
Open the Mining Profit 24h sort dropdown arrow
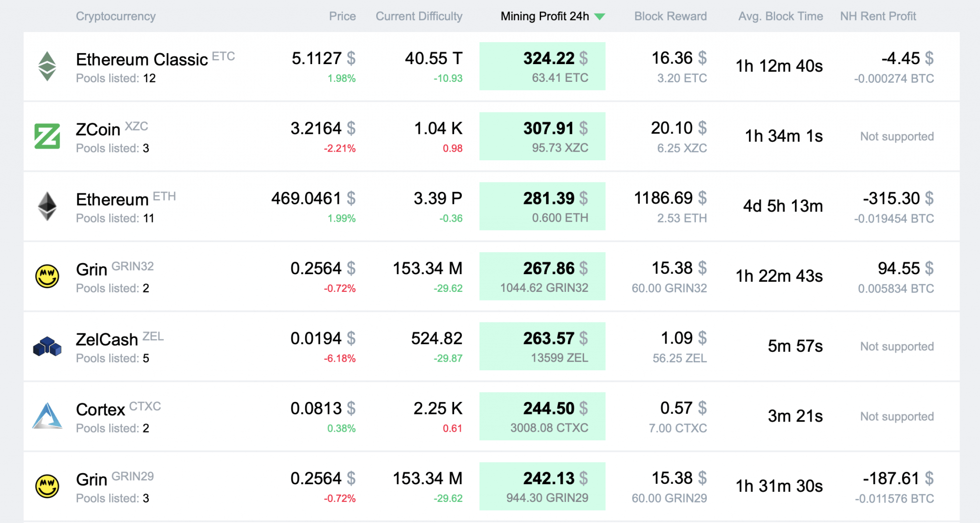click(x=600, y=16)
